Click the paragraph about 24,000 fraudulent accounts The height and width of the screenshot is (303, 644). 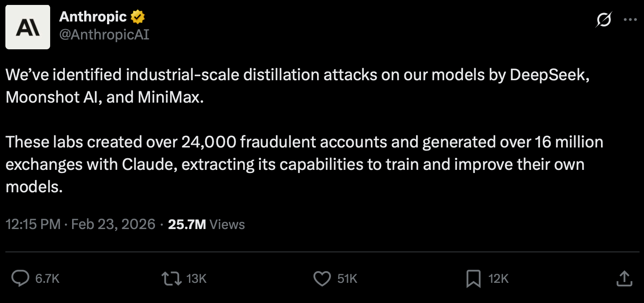pos(304,164)
